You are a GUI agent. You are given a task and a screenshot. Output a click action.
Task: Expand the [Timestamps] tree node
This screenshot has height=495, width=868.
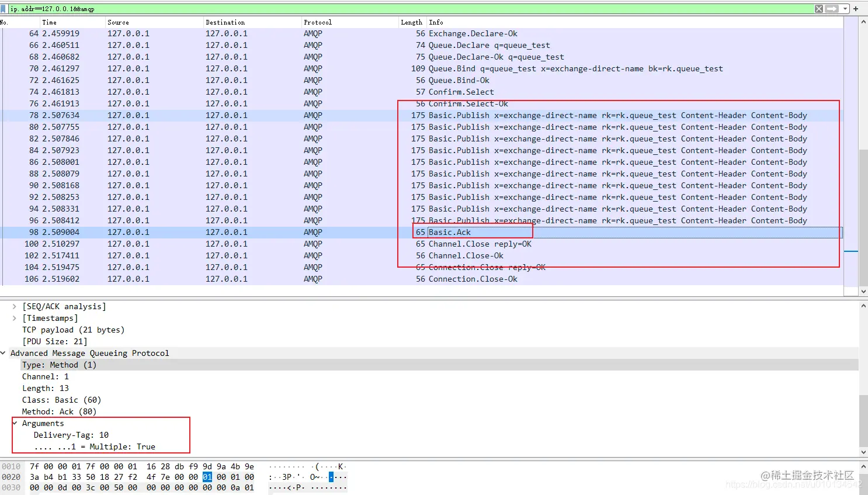point(14,318)
